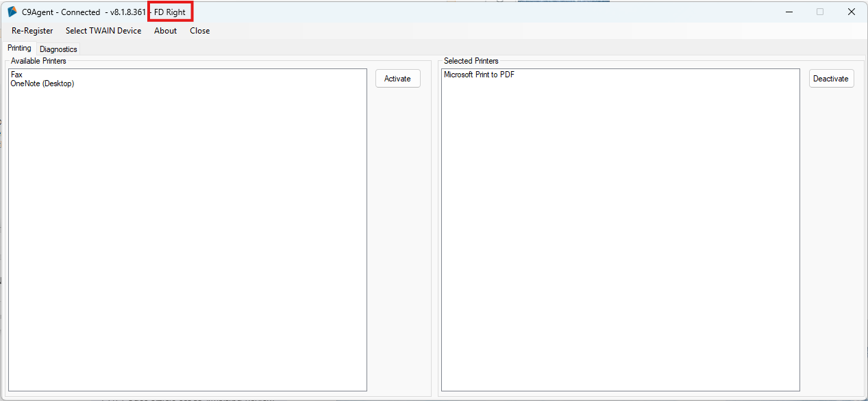Select Microsoft Print to PDF printer
Image resolution: width=868 pixels, height=401 pixels.
coord(479,75)
